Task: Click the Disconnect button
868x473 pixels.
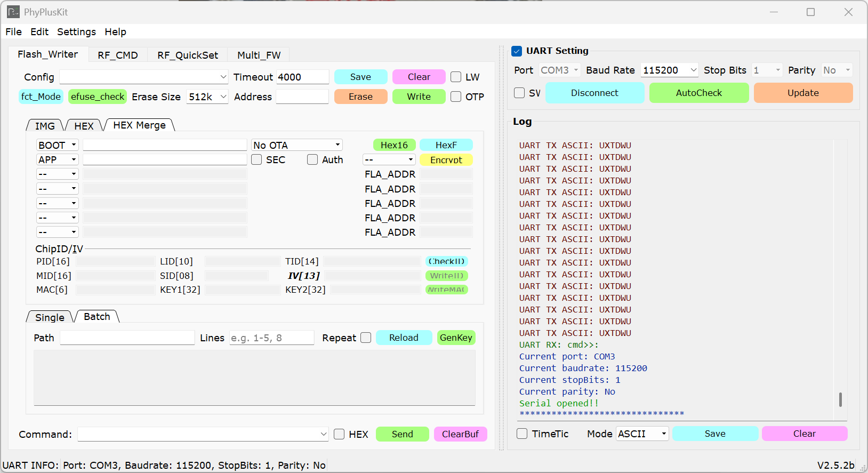Action: 594,93
